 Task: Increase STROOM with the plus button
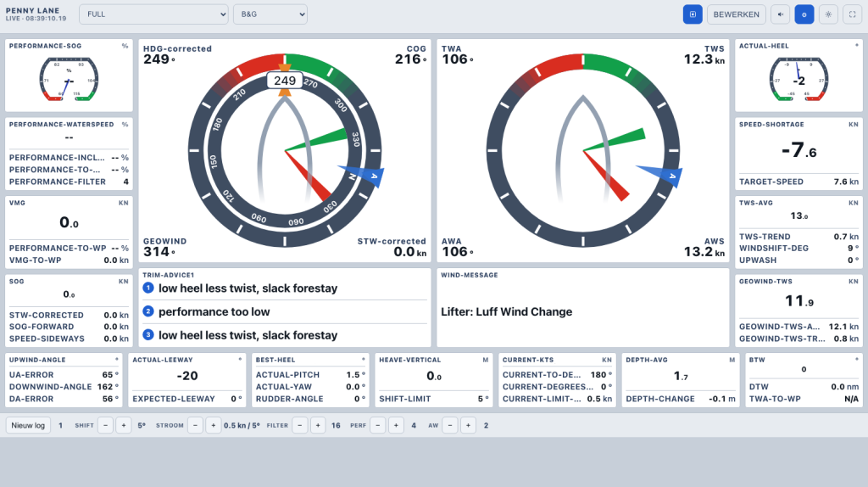213,426
